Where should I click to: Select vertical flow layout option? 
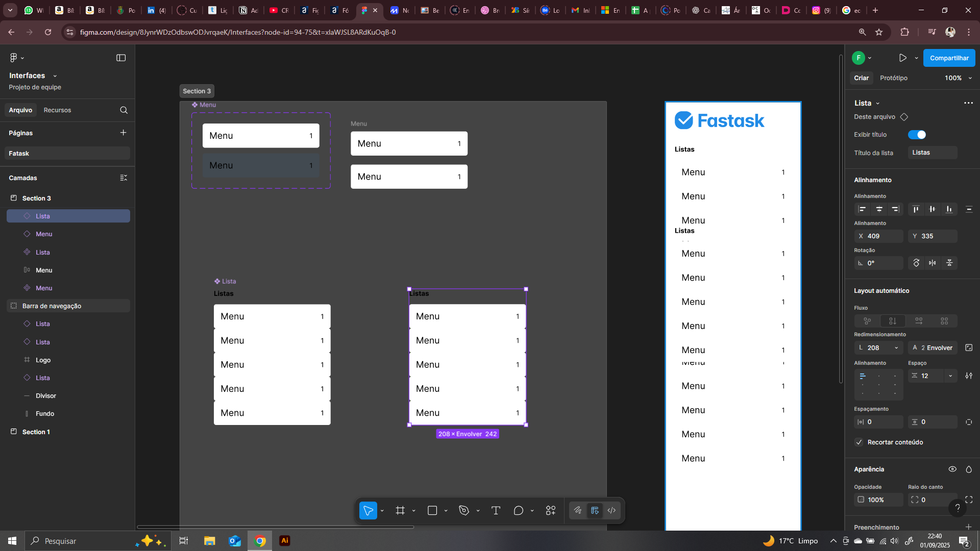893,321
